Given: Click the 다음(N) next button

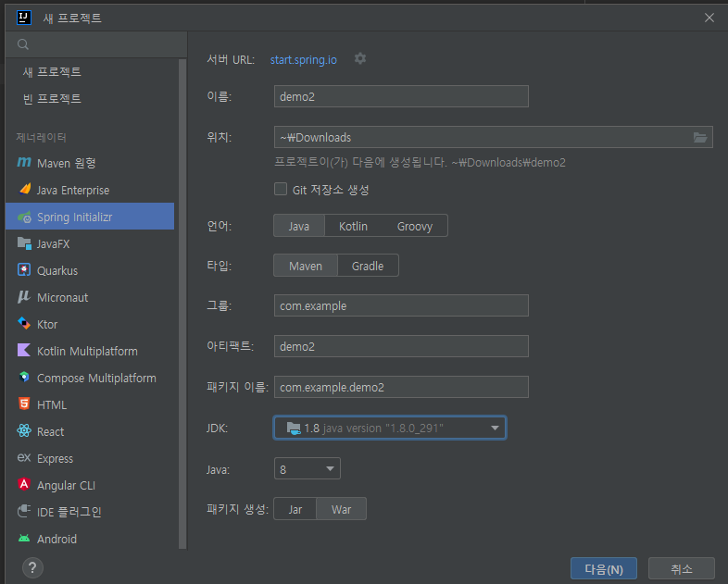Looking at the screenshot, I should click(x=604, y=568).
